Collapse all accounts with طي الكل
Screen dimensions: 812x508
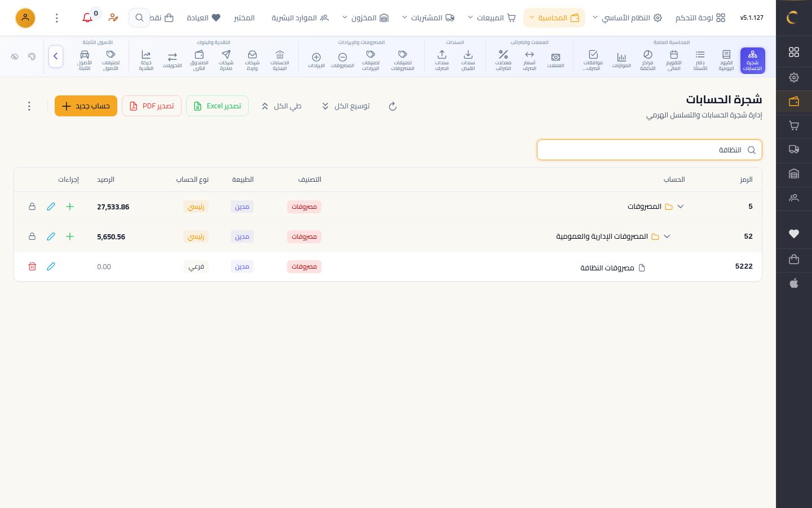(x=281, y=106)
